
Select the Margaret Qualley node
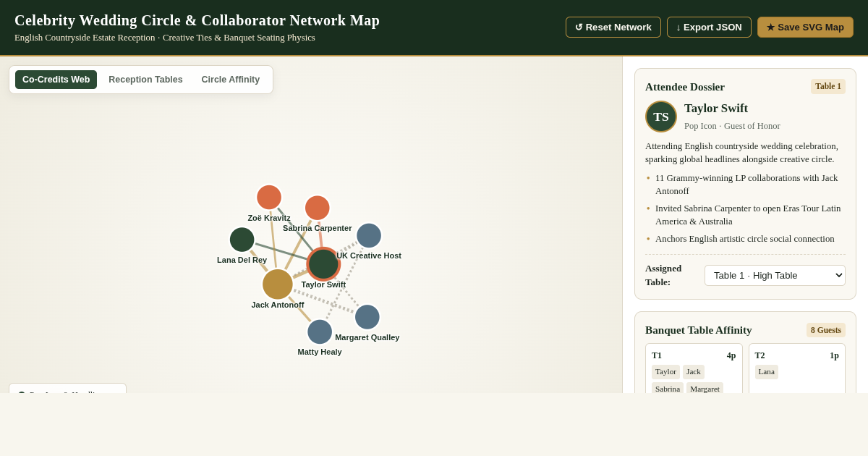(367, 317)
